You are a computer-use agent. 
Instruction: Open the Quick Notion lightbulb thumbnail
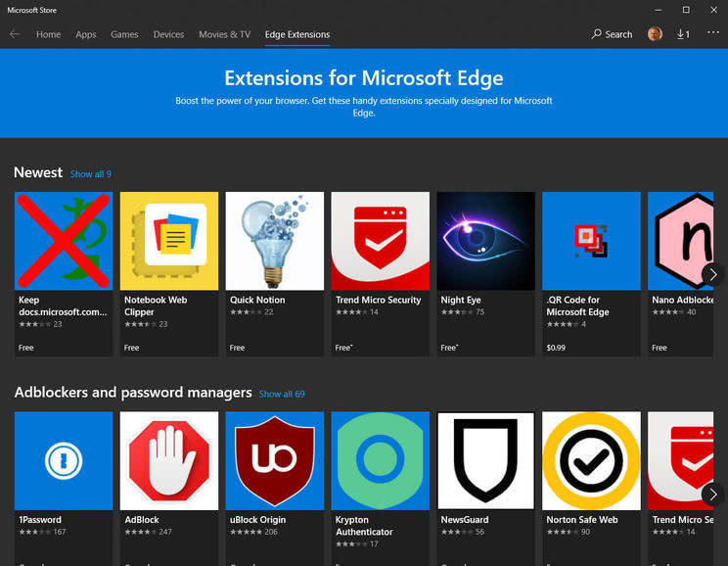click(x=274, y=241)
